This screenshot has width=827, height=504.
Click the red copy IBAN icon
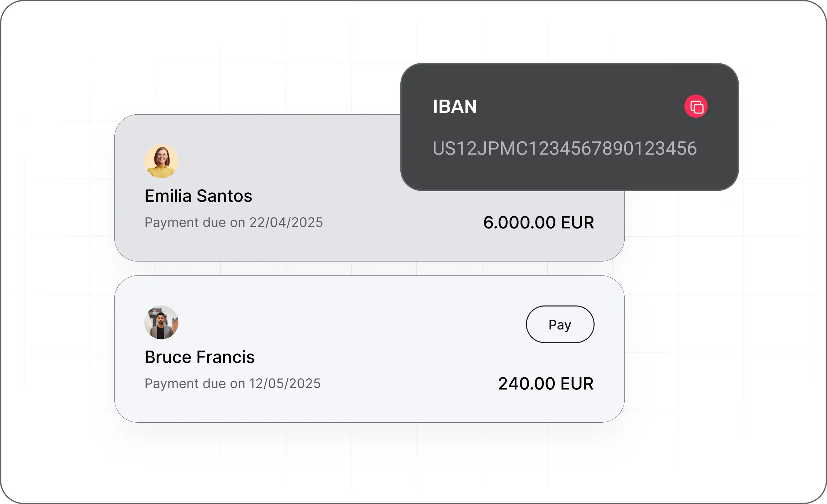(696, 107)
